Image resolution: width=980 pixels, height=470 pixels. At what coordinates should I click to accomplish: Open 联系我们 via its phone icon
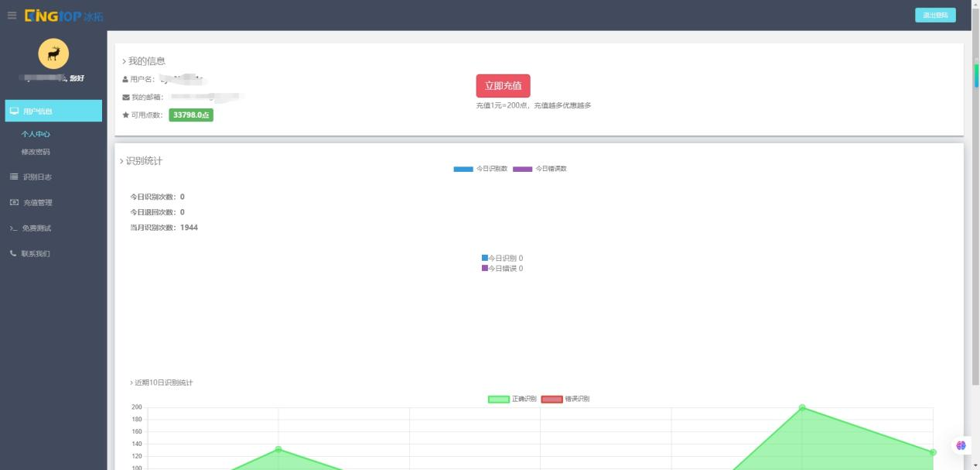(13, 254)
